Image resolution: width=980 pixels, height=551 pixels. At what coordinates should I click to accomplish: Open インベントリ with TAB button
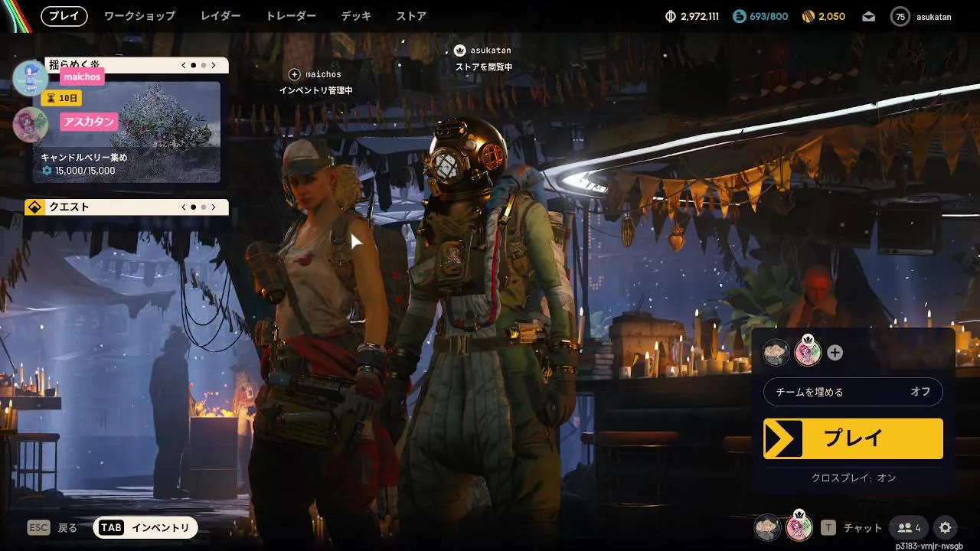pos(145,527)
